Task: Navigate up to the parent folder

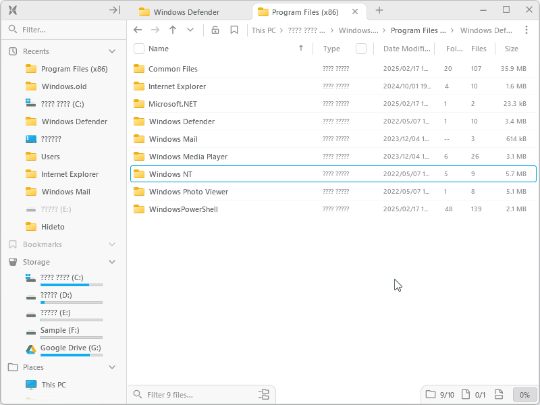Action: [x=173, y=30]
